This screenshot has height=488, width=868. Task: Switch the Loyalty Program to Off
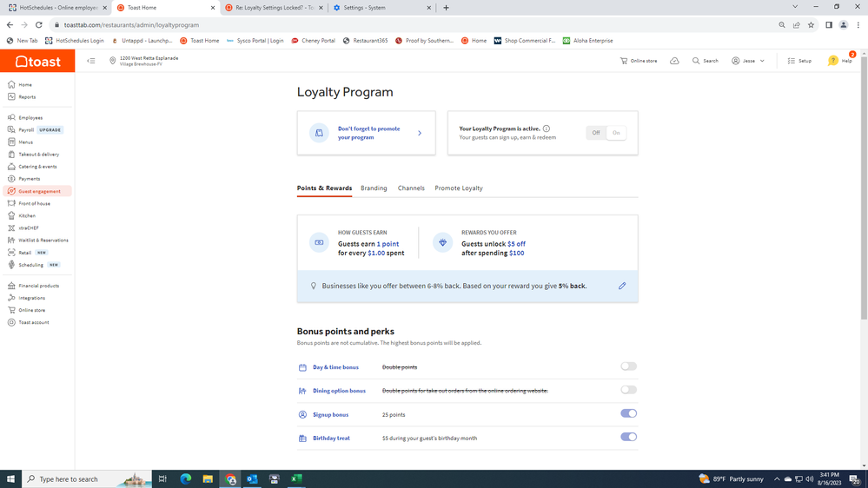(596, 133)
